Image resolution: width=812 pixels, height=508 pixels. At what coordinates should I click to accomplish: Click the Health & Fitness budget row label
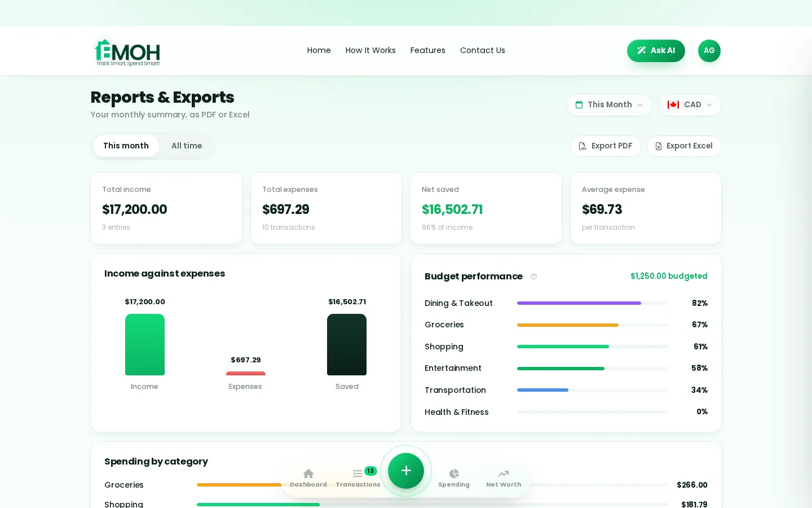[x=457, y=412]
